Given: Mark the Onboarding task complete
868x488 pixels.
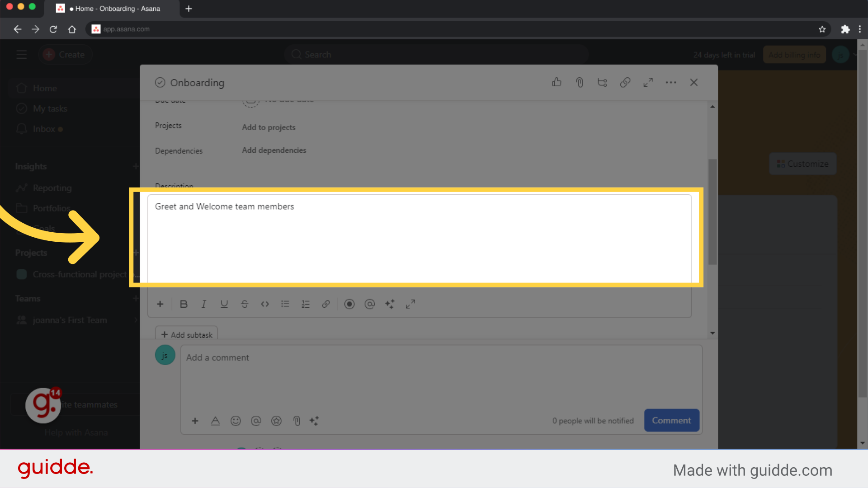Looking at the screenshot, I should coord(160,83).
